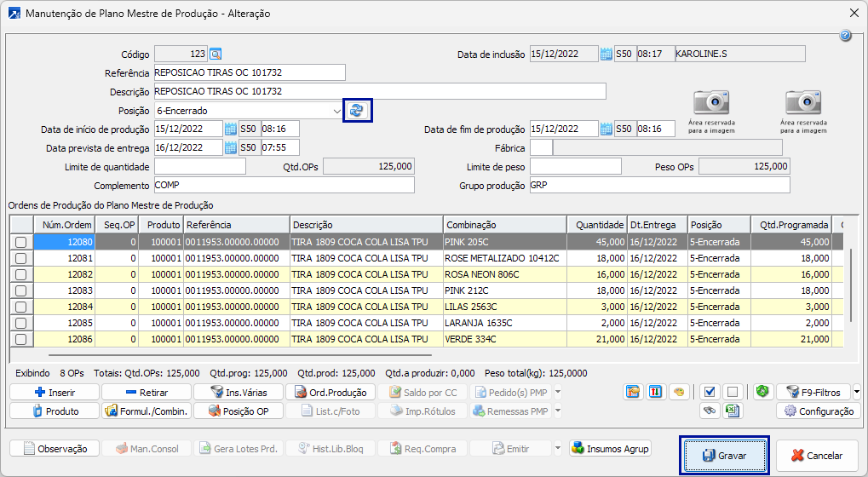Select the row checkbox for order 12083

tap(20, 291)
